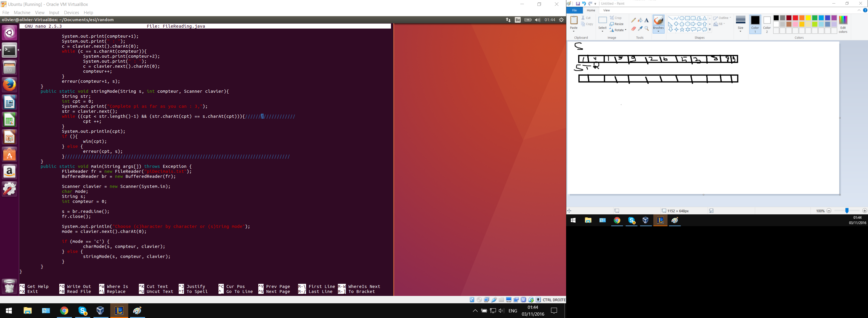
Task: Click Save icon in Paint quick access toolbar
Action: [x=578, y=4]
